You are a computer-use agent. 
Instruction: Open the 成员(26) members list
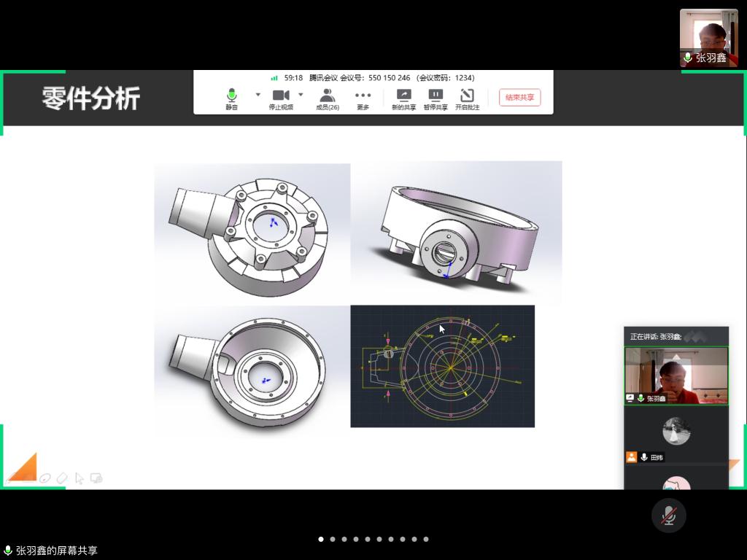click(x=328, y=96)
